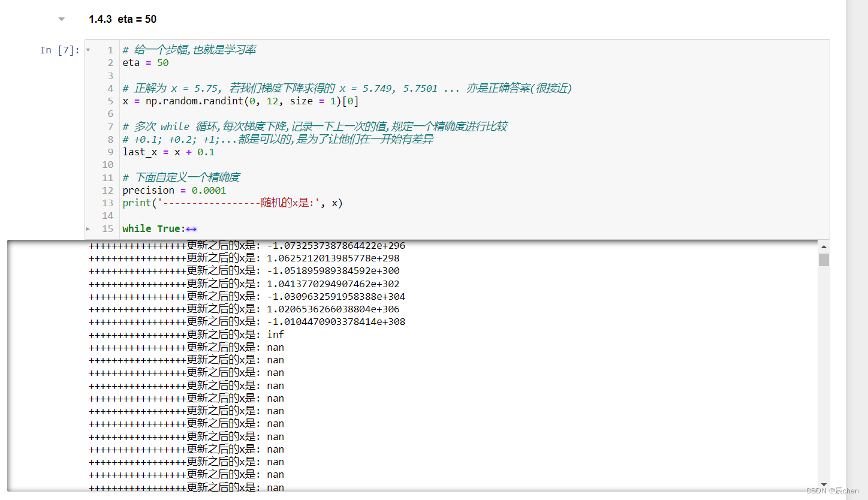868x500 pixels.
Task: Click the comment 给一个步幅,也就是学习率
Action: pos(189,50)
